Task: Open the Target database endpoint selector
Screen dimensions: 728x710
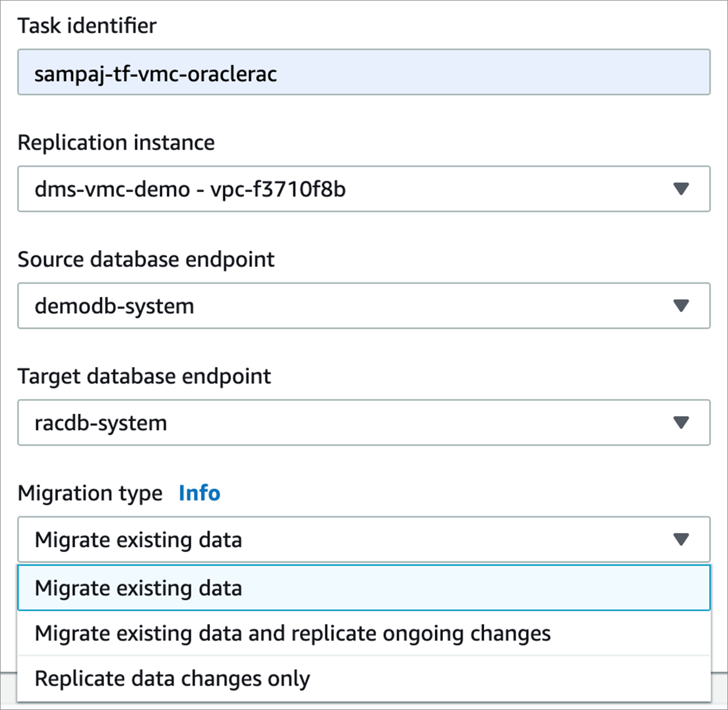Action: [364, 423]
